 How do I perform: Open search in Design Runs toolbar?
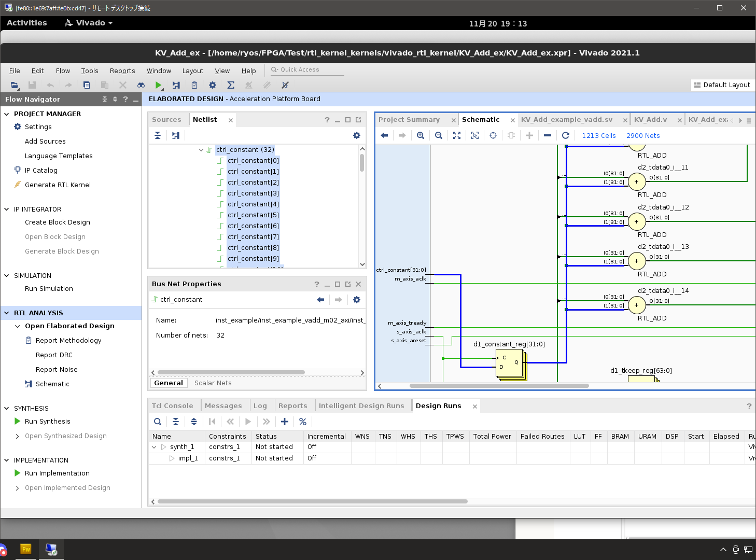(x=158, y=422)
